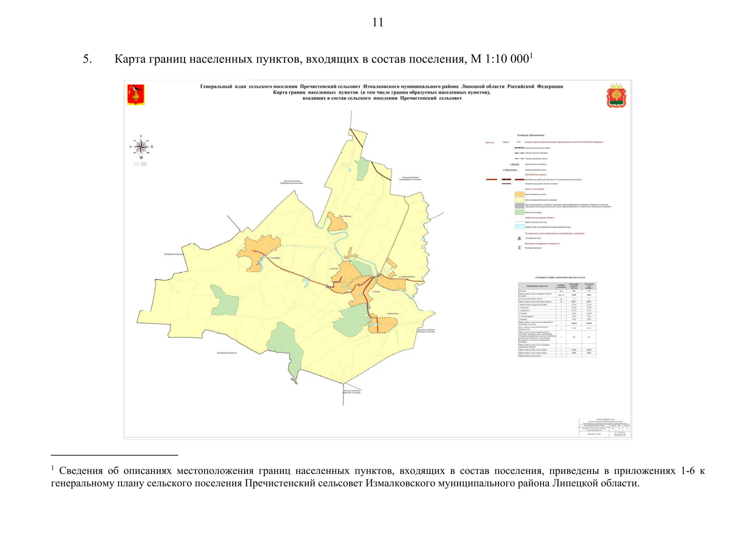Image resolution: width=756 pixels, height=535 pixels.
Task: Click the gray industrial lands legend swatch
Action: (519, 206)
